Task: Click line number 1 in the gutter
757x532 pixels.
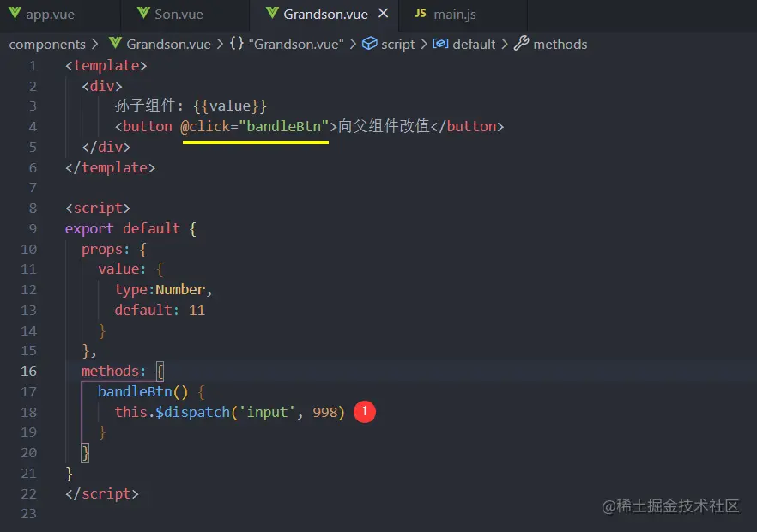Action: 33,66
